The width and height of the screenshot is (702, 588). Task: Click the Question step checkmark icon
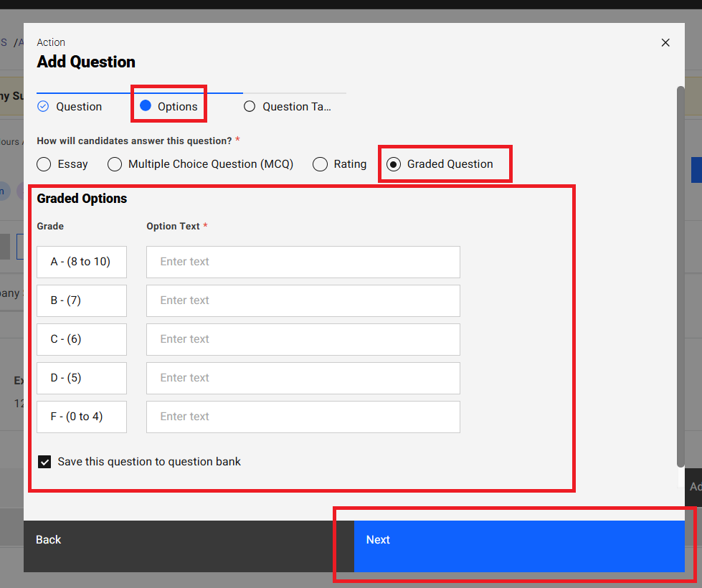(43, 106)
